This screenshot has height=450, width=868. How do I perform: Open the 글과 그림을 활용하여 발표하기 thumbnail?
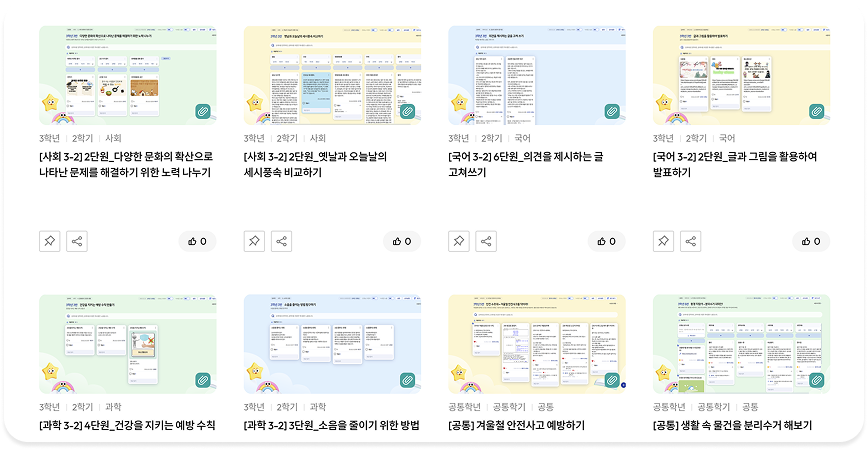point(741,75)
